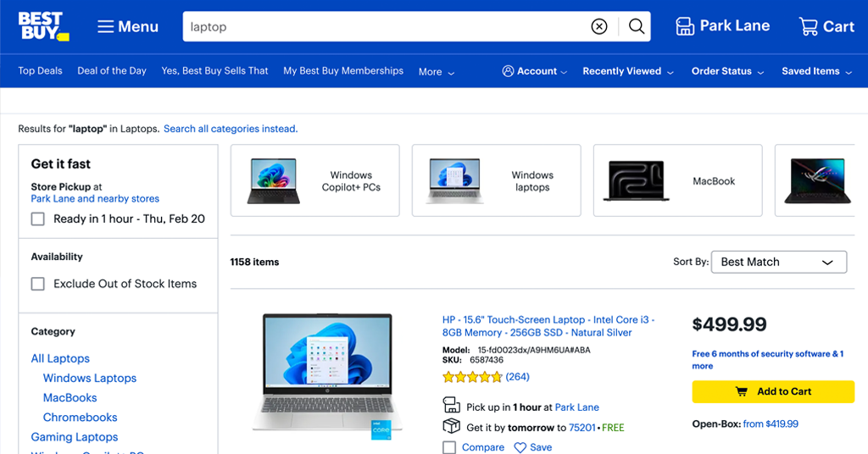The width and height of the screenshot is (868, 454).
Task: Expand the Account dropdown
Action: (535, 71)
